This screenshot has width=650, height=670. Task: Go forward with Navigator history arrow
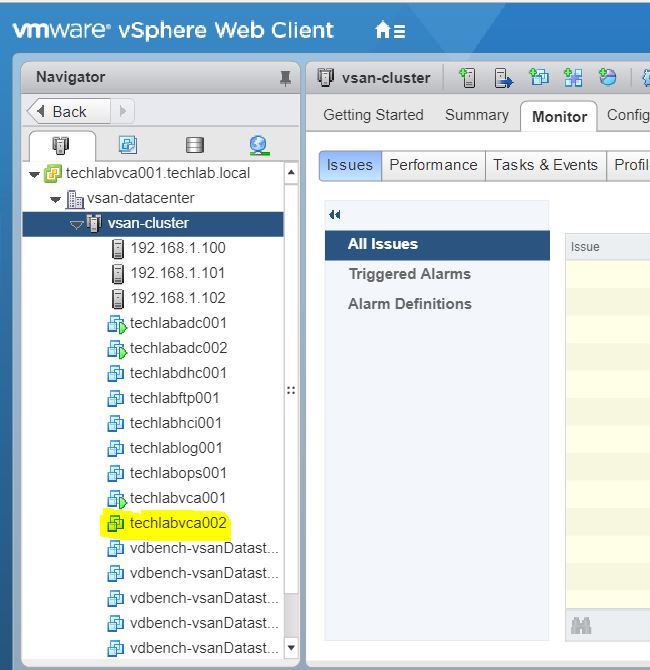pyautogui.click(x=123, y=112)
